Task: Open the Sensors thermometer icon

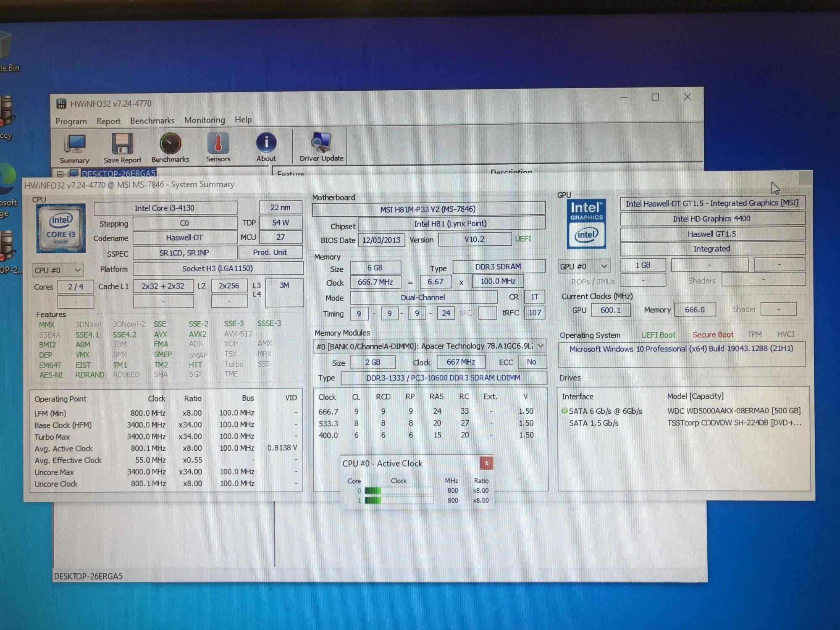Action: coord(218,147)
